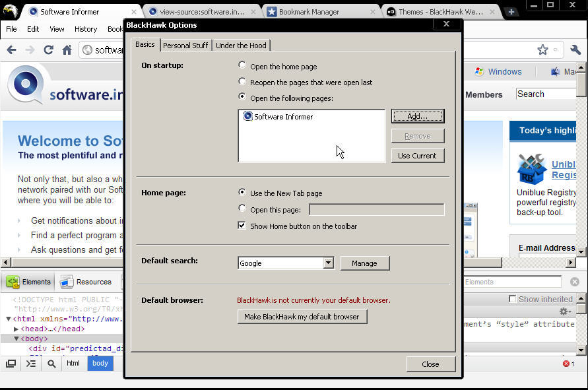Select 'Open the home page' radio
588x390 pixels.
242,65
